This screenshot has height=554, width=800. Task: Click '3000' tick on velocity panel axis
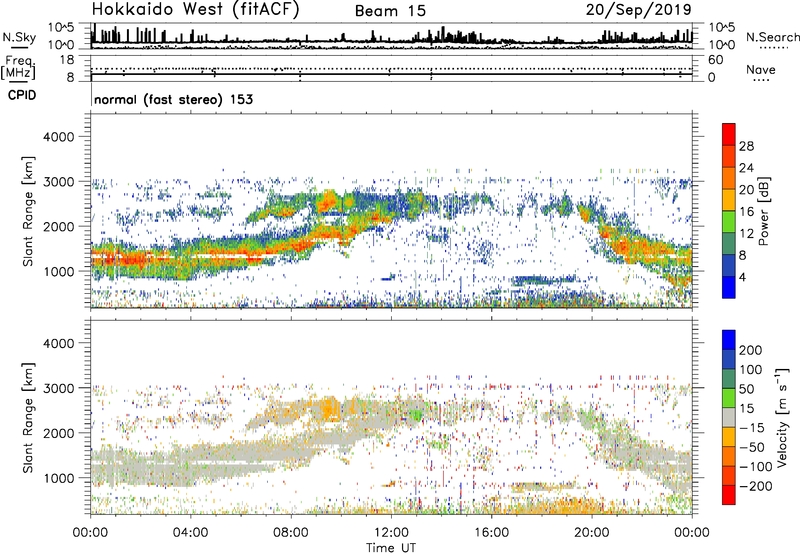[x=58, y=388]
